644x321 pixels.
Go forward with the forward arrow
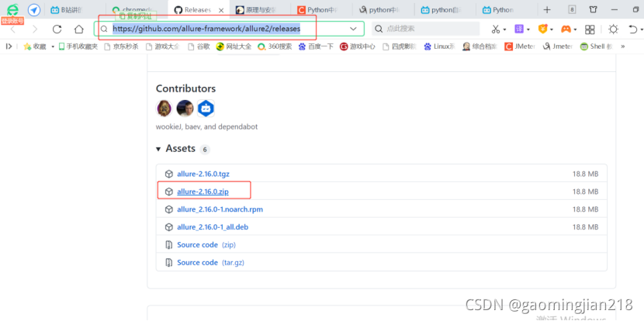(x=35, y=29)
